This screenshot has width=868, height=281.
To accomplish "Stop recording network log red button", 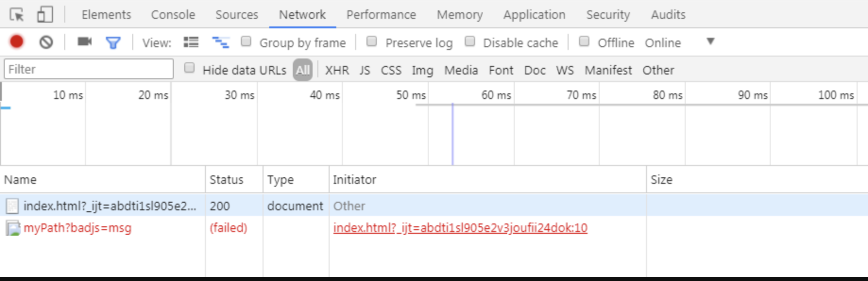I will 17,42.
